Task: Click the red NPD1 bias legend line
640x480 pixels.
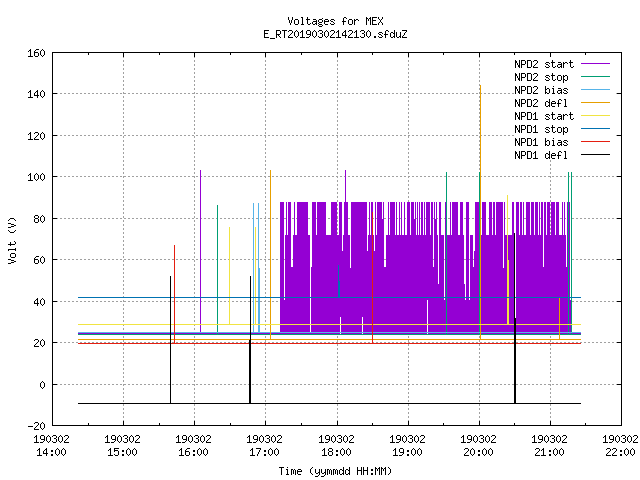Action: click(x=595, y=142)
